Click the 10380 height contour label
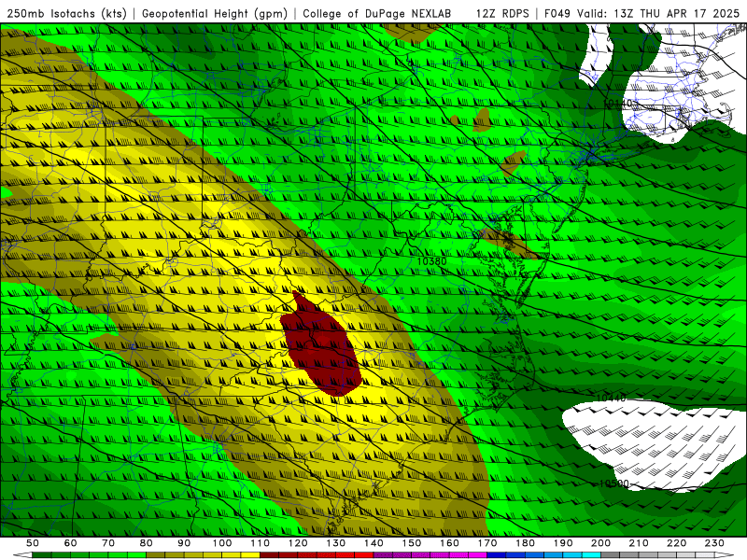Screen dimensions: 747x560 [x=431, y=261]
